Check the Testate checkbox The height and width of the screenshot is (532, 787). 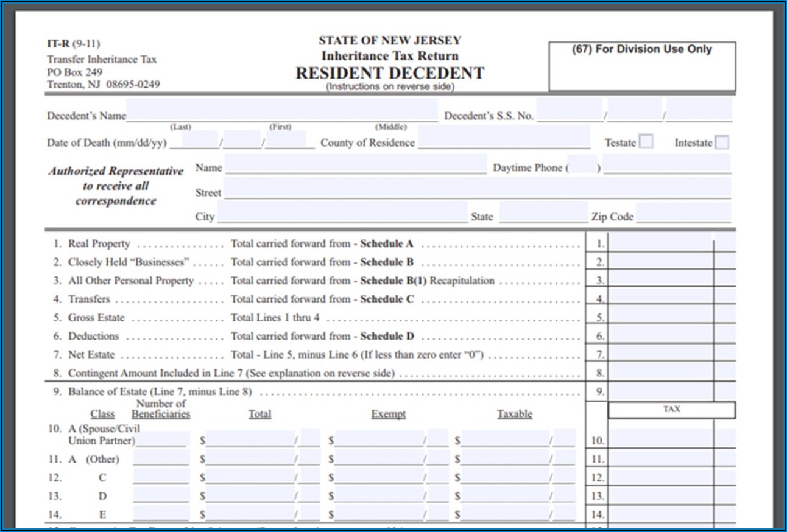[646, 142]
